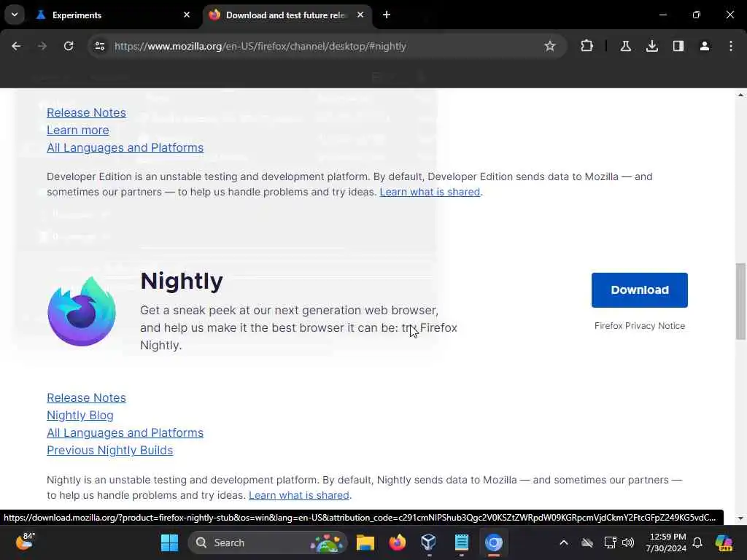Open the Downloads tray icon
This screenshot has width=747, height=560.
tap(652, 46)
